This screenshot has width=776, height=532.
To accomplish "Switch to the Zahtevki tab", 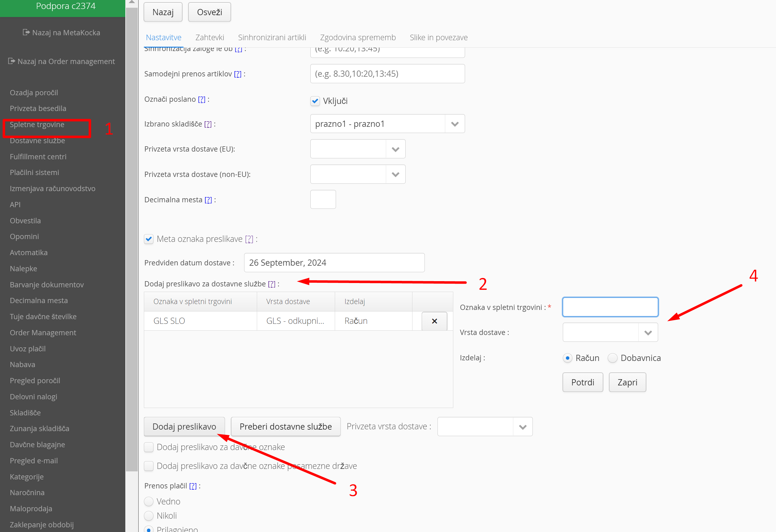I will (209, 37).
